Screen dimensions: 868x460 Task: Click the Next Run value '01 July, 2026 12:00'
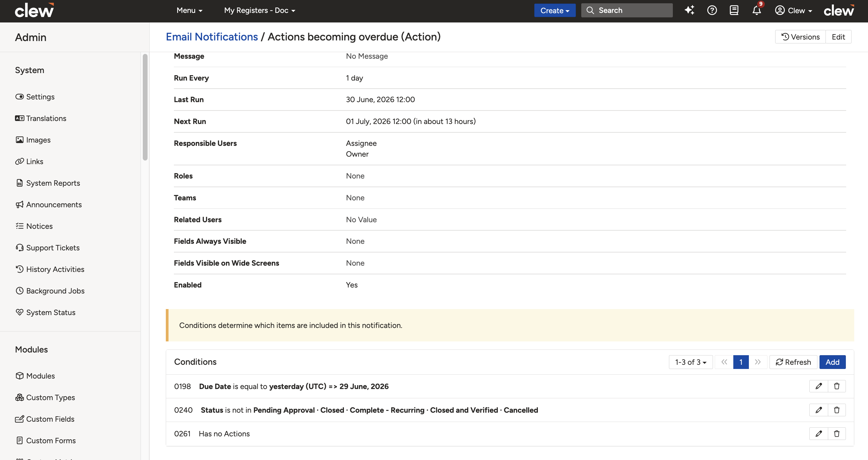378,121
